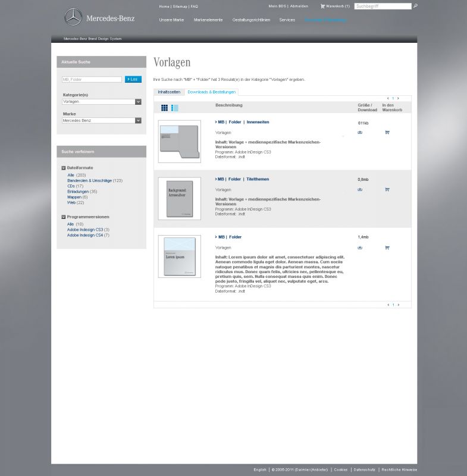Collapse the Programmversionen filter section
Viewport: 467px width, 476px height.
[64, 217]
